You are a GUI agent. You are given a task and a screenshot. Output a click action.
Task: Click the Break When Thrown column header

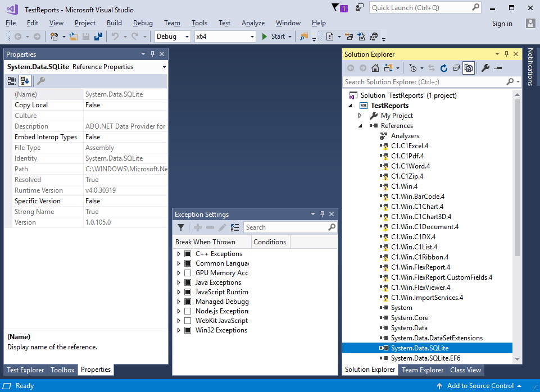pos(212,242)
